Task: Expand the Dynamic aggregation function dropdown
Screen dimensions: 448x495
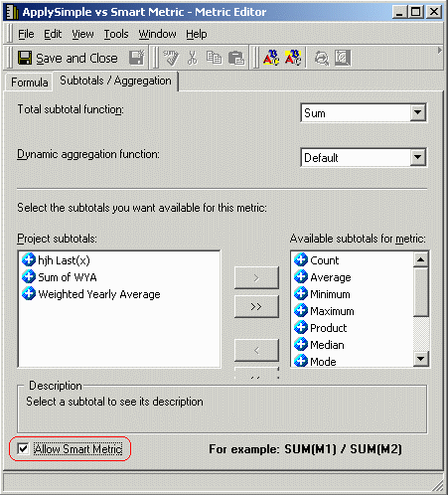Action: [418, 157]
